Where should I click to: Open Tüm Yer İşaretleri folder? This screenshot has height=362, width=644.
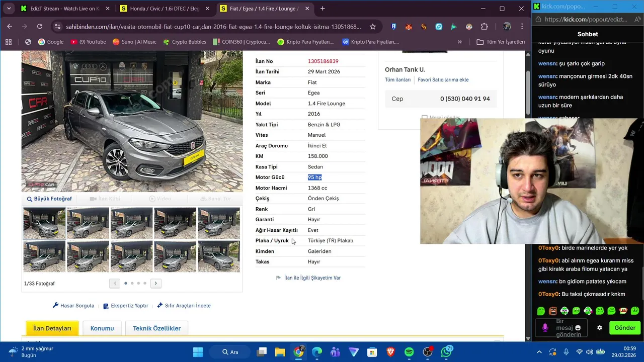pos(501,42)
